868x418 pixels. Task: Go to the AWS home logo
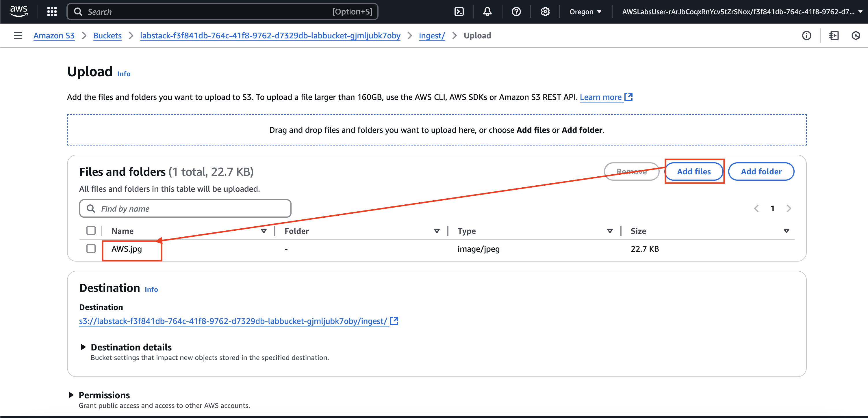click(x=18, y=11)
